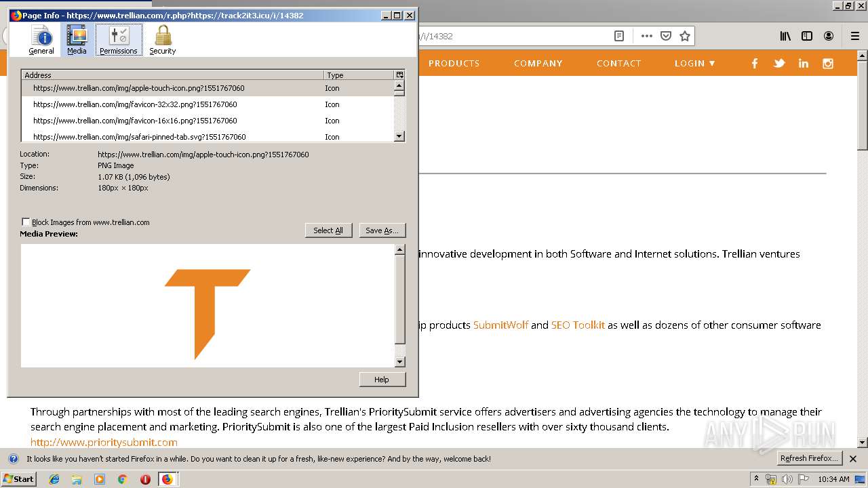
Task: Open the SubmitWolf link
Action: [500, 325]
